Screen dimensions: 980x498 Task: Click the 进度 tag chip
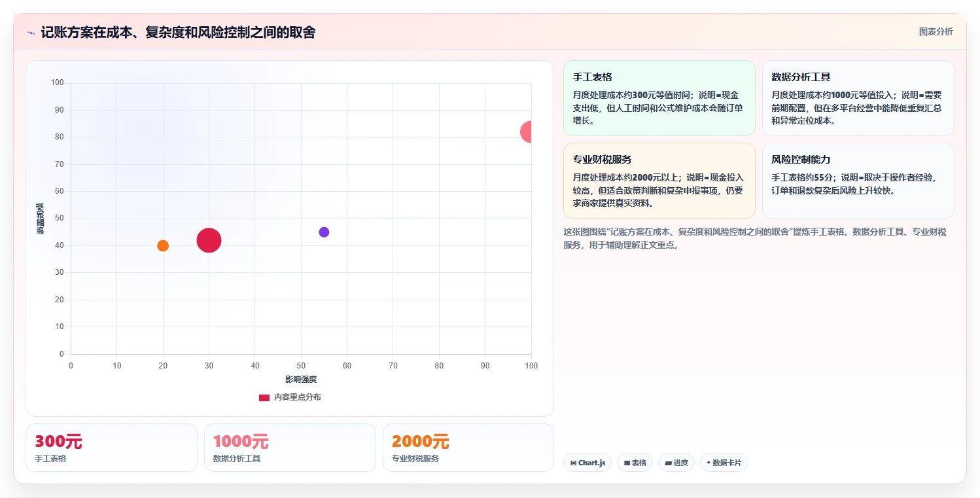[676, 463]
